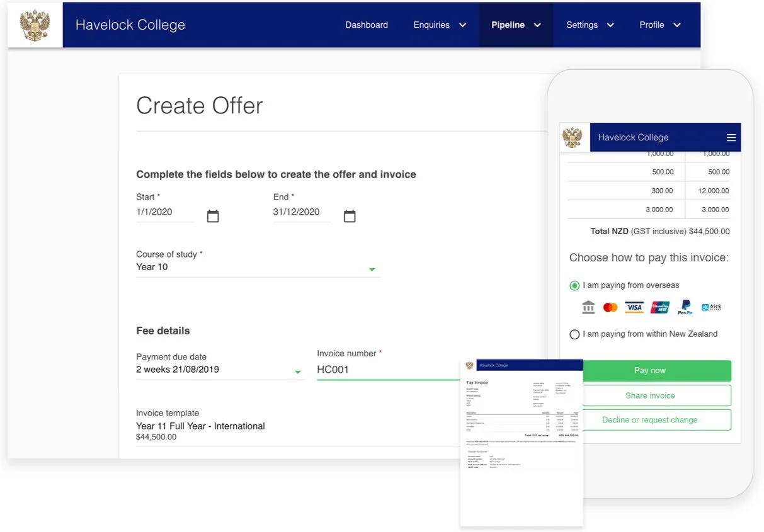Open the calendar for the End date
764x532 pixels.
(x=350, y=215)
